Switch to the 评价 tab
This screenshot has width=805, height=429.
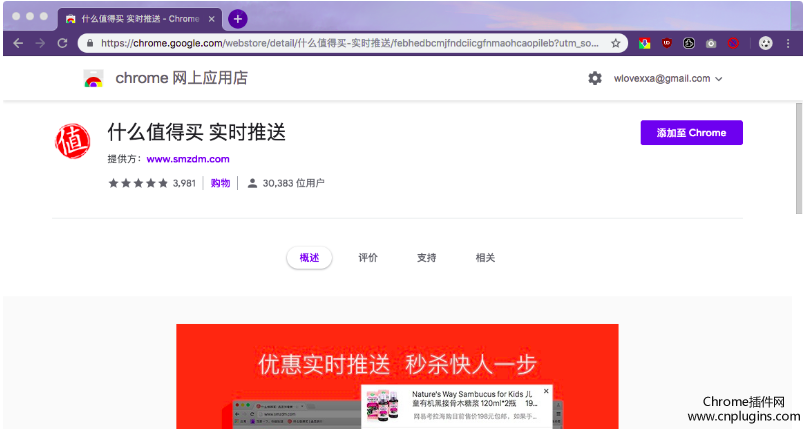click(x=368, y=258)
